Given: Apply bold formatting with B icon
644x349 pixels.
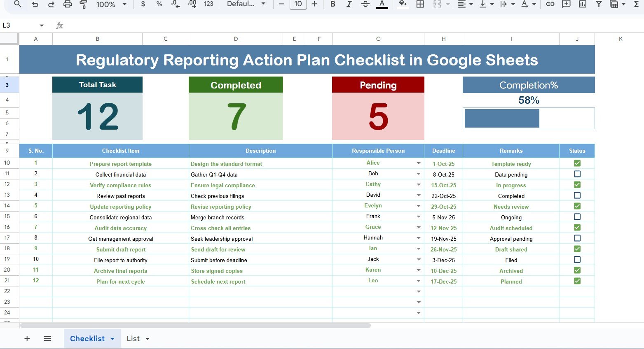Looking at the screenshot, I should (x=333, y=4).
